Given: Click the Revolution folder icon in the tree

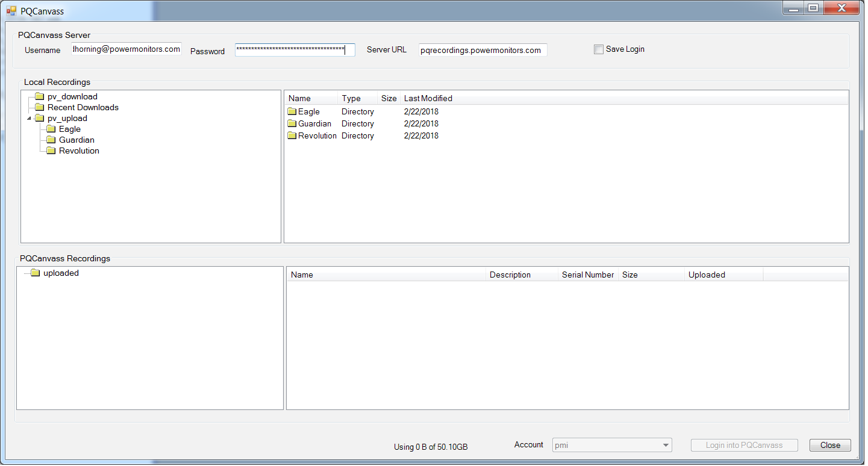Looking at the screenshot, I should click(x=51, y=151).
